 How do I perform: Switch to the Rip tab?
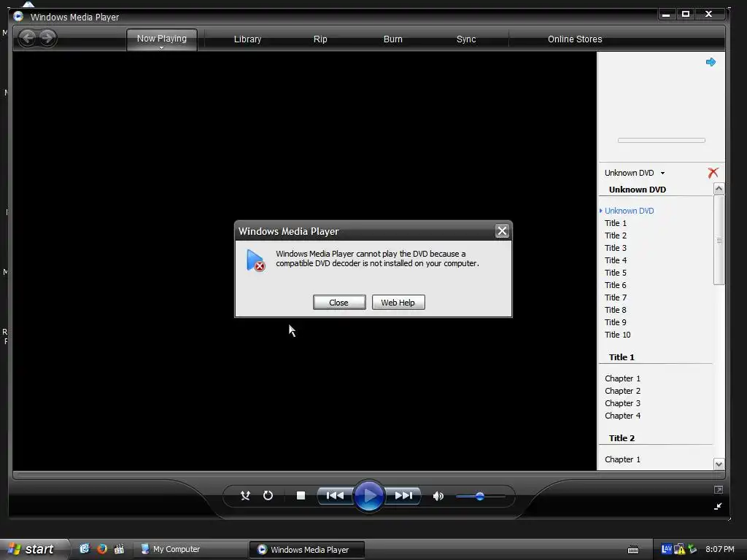(x=320, y=39)
